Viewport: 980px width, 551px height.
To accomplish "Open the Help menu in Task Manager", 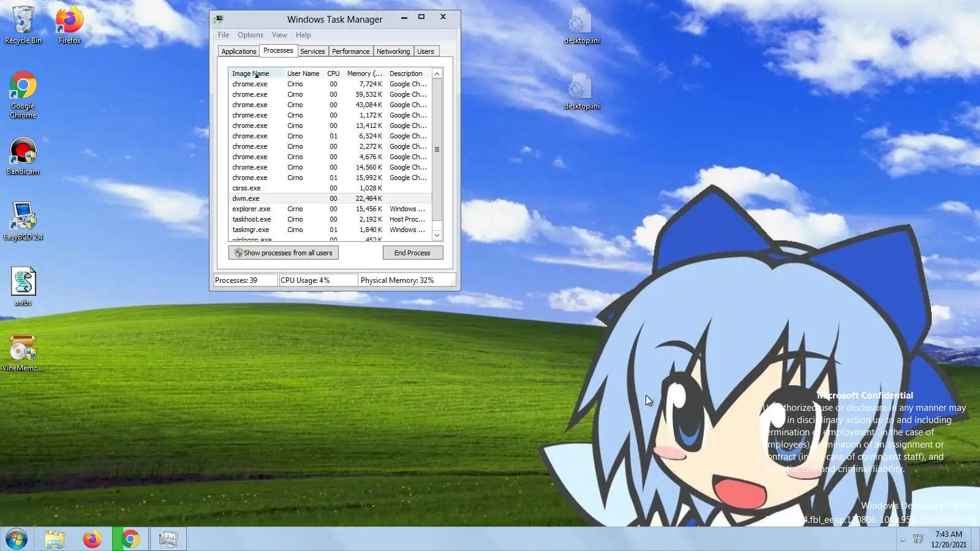I will point(303,35).
